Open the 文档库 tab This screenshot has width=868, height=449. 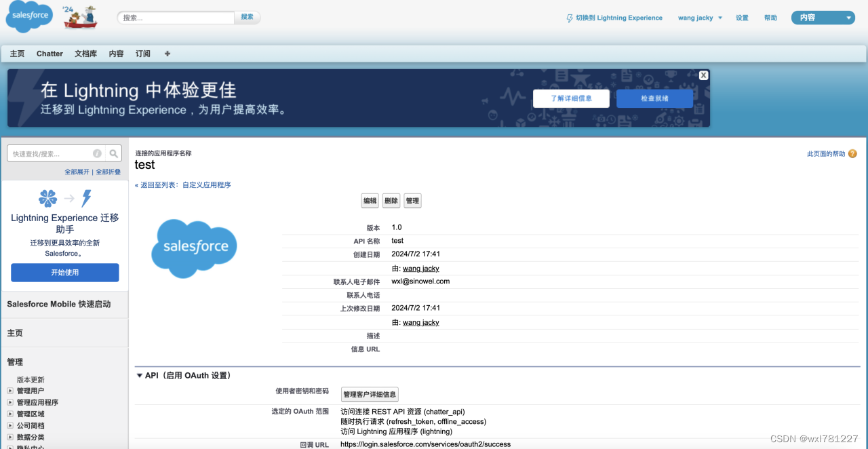85,54
